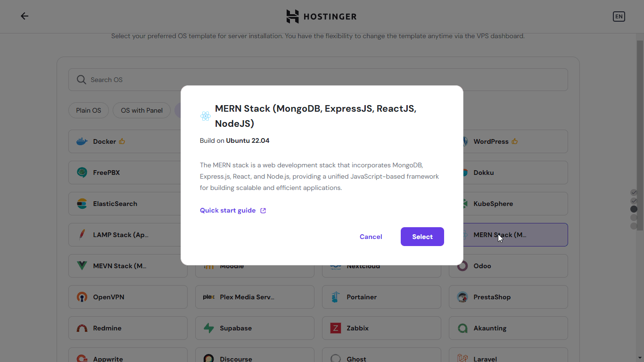This screenshot has height=362, width=644.
Task: Click the thumbs-up icon next to WordPress
Action: point(515,141)
